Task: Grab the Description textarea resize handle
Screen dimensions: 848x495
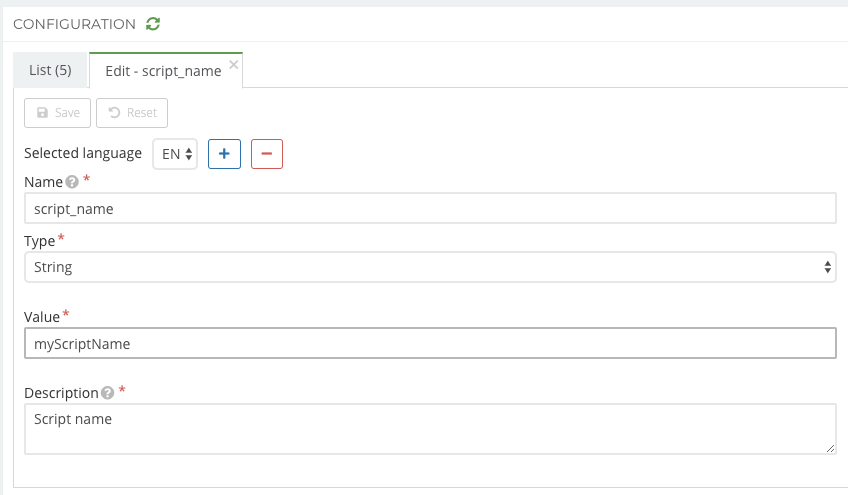Action: [x=829, y=448]
